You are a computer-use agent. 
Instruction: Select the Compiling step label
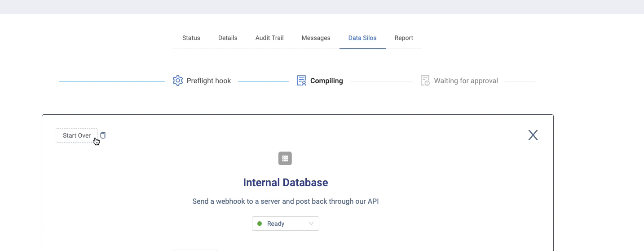[x=326, y=81]
